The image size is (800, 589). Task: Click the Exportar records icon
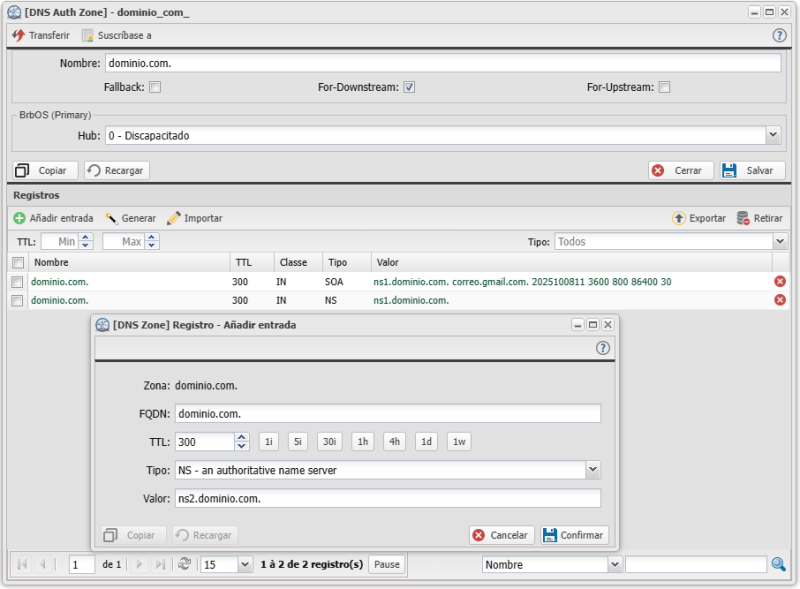679,218
